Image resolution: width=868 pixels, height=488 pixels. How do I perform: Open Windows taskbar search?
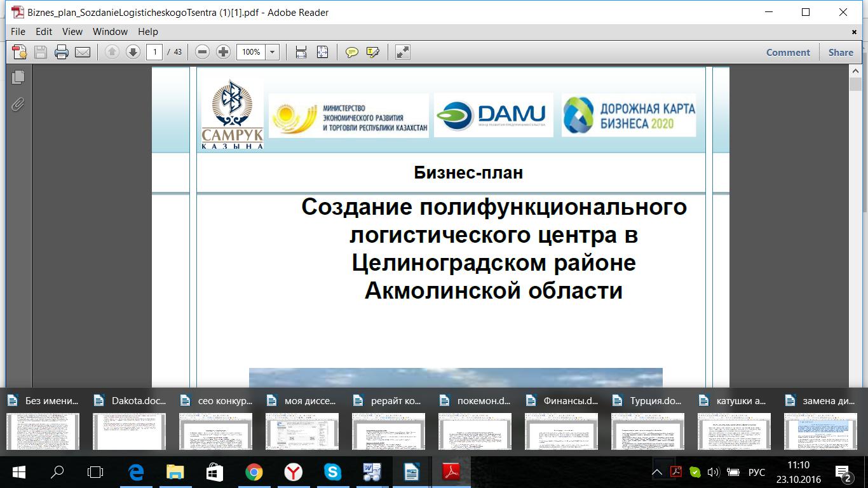(x=57, y=472)
